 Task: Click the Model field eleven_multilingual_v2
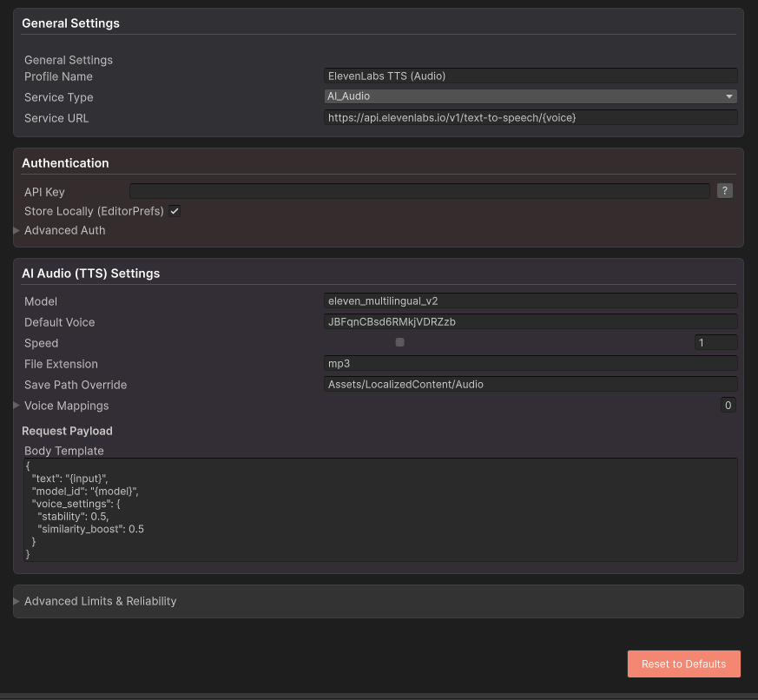pyautogui.click(x=531, y=300)
